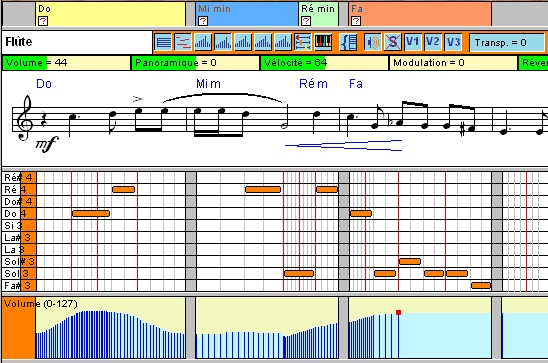
Task: Adjust the Modulation = 0 slider
Action: (453, 63)
